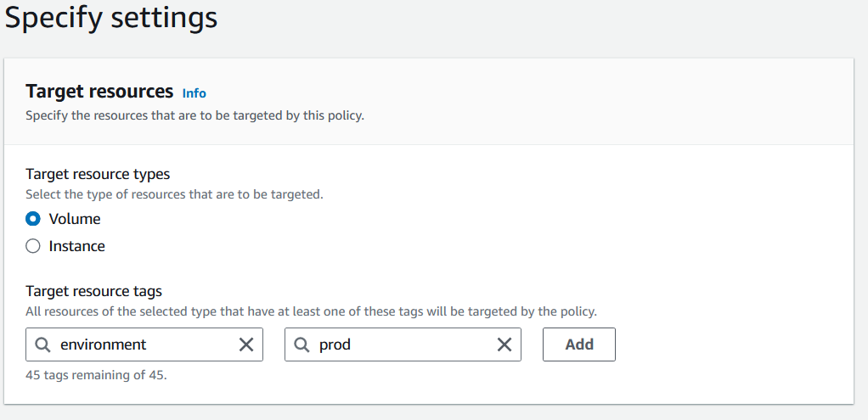Screen dimensions: 868x420
Task: Click the 'Select the type of resources' helper text
Action: click(x=174, y=195)
